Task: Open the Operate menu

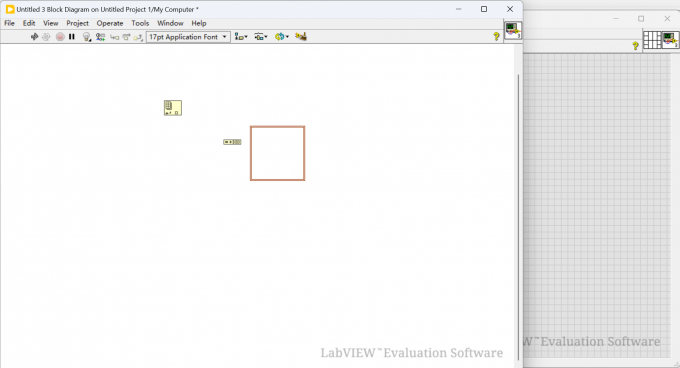Action: click(x=110, y=23)
